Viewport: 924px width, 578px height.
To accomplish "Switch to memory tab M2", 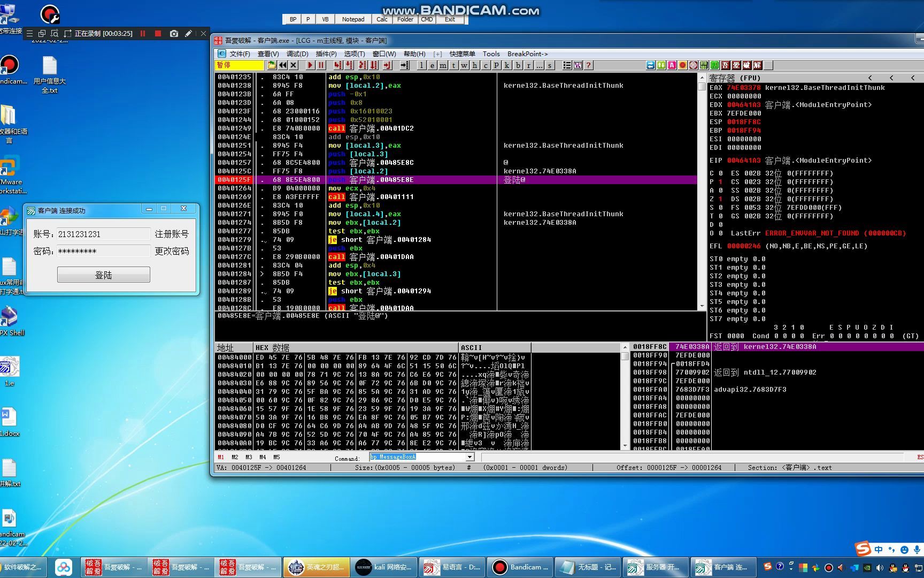I will coord(235,457).
